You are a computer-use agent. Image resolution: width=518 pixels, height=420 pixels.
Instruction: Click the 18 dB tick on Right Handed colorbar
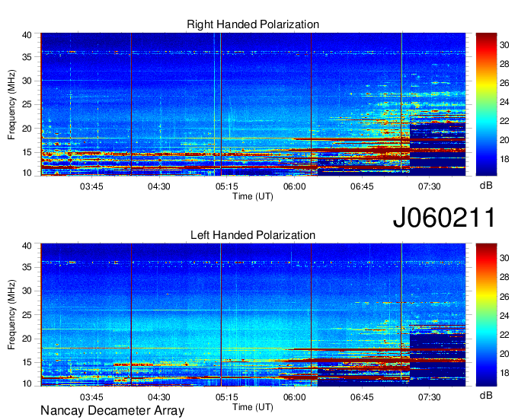click(504, 159)
